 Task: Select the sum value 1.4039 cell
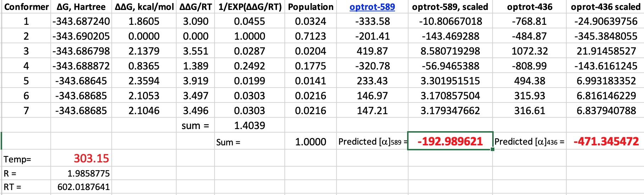249,126
